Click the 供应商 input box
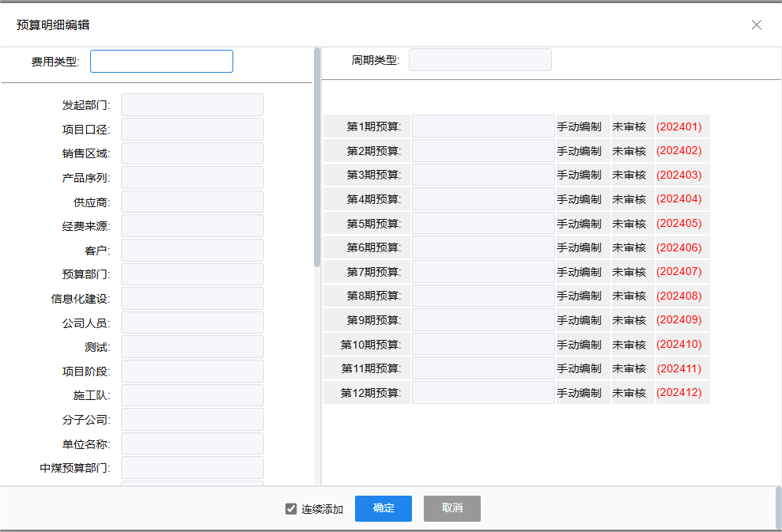782x532 pixels. pos(192,202)
